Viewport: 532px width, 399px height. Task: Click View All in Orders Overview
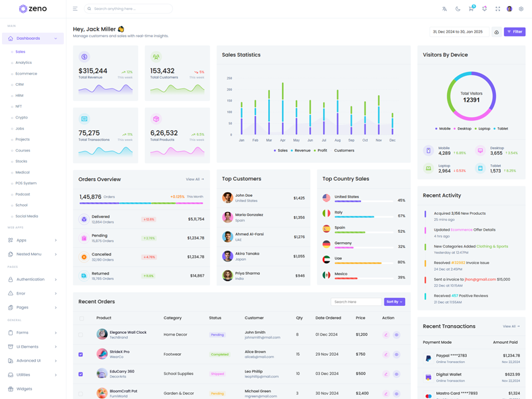(x=195, y=180)
